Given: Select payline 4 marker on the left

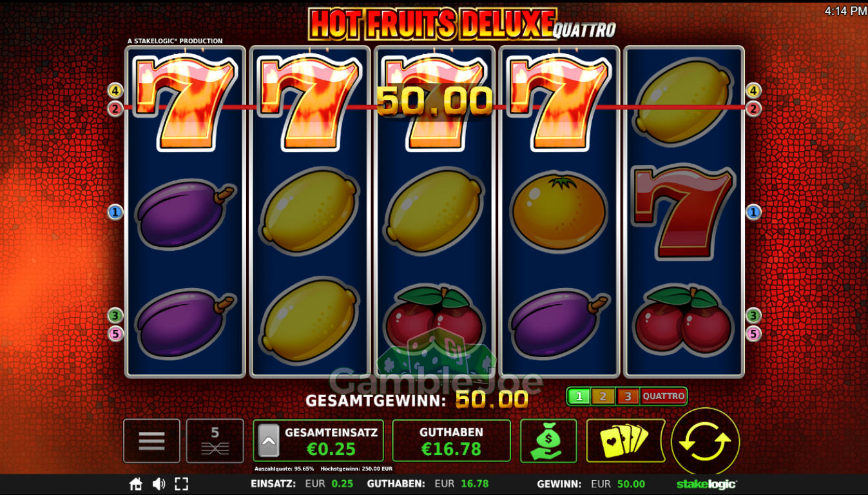Looking at the screenshot, I should pos(115,90).
